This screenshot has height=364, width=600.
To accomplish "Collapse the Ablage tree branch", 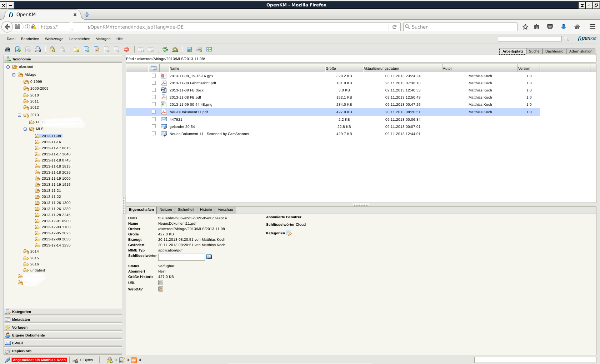I will (13, 74).
